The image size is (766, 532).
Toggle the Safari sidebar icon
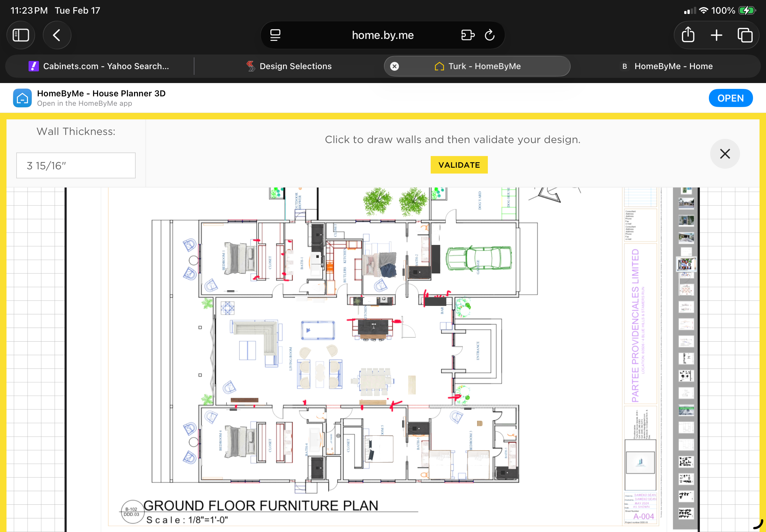click(21, 35)
